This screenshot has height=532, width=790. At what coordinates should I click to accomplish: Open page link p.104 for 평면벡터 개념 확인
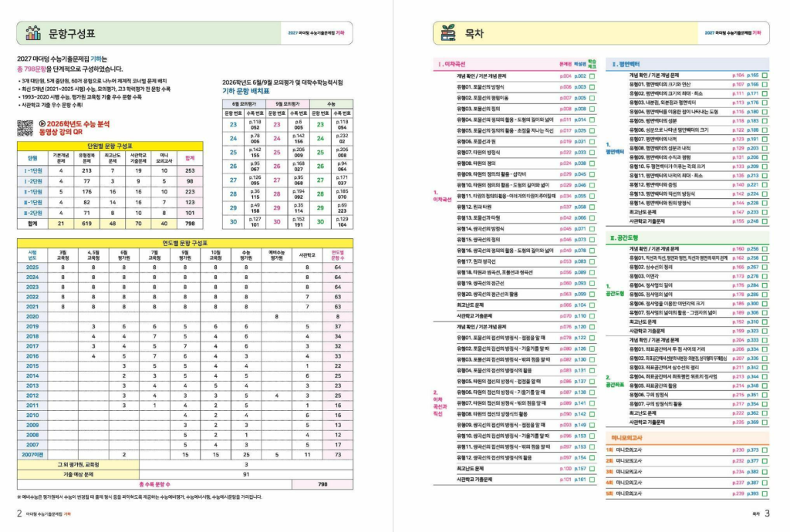(738, 75)
